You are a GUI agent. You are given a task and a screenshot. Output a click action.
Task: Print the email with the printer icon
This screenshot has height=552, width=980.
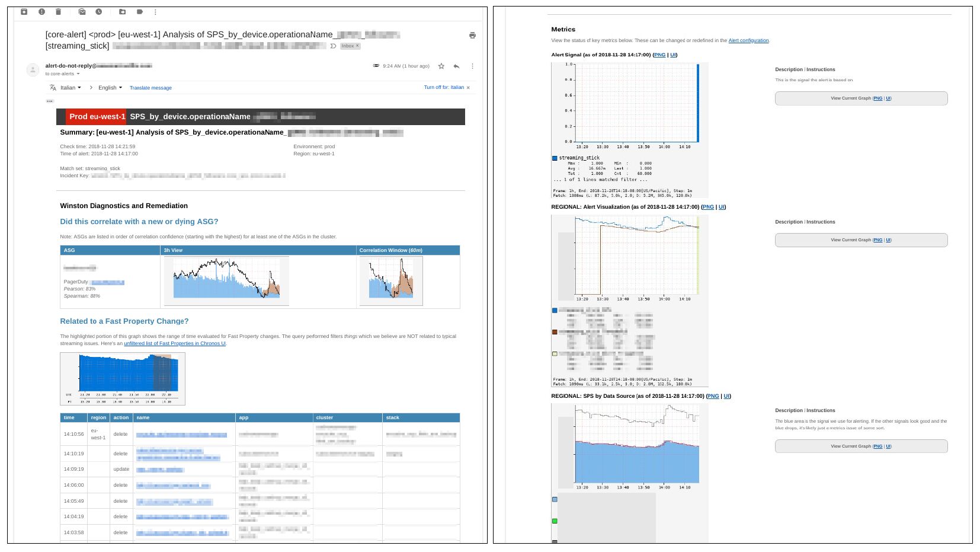click(472, 36)
